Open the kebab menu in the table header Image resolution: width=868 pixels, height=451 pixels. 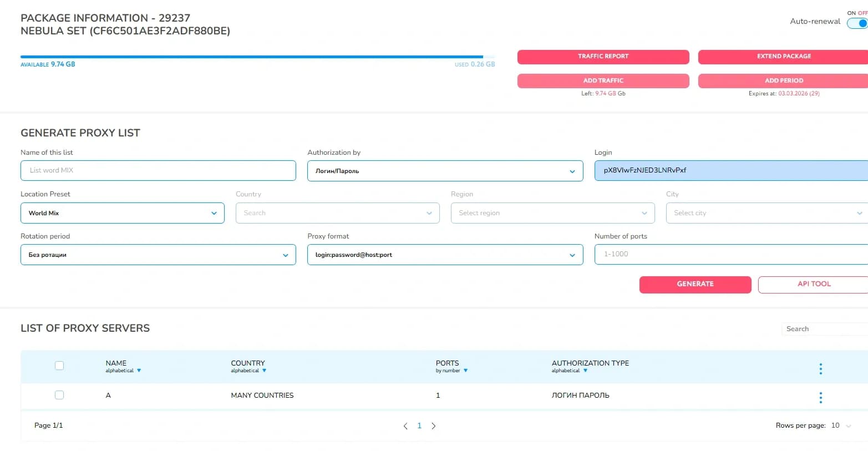click(x=820, y=368)
